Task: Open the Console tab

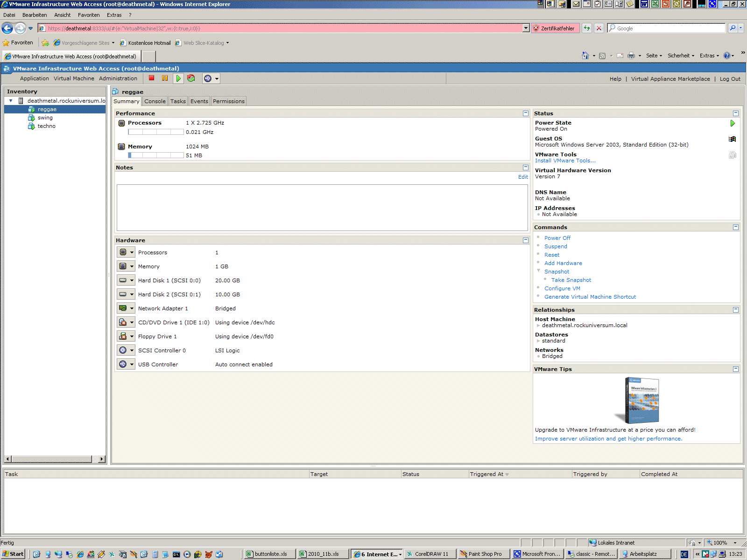Action: tap(155, 101)
